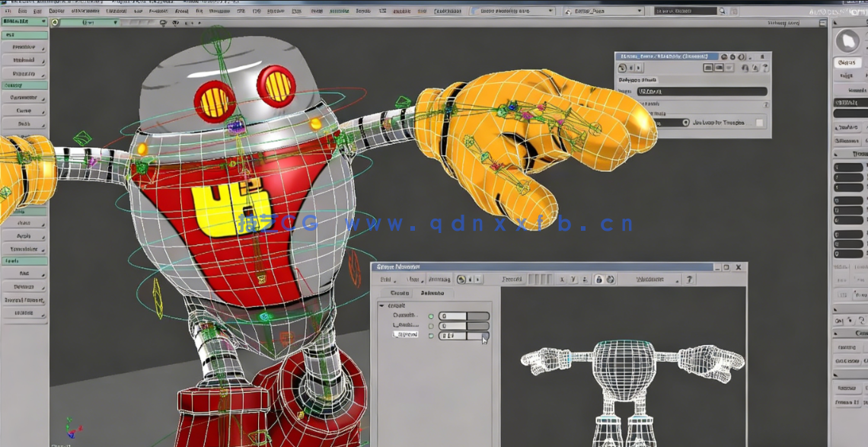Click the magnifier icon beside the top search field
868x447 pixels.
tap(722, 11)
